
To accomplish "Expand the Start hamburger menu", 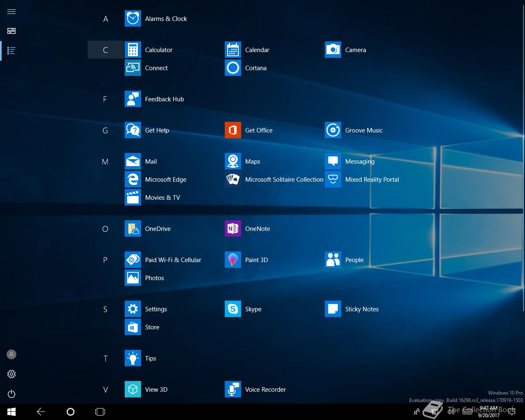I will 11,11.
